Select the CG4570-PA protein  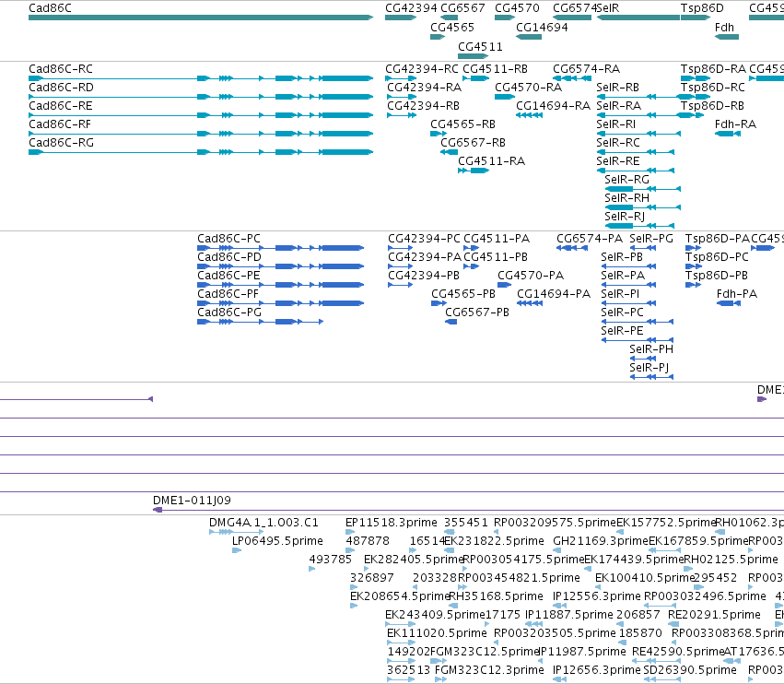pyautogui.click(x=505, y=285)
